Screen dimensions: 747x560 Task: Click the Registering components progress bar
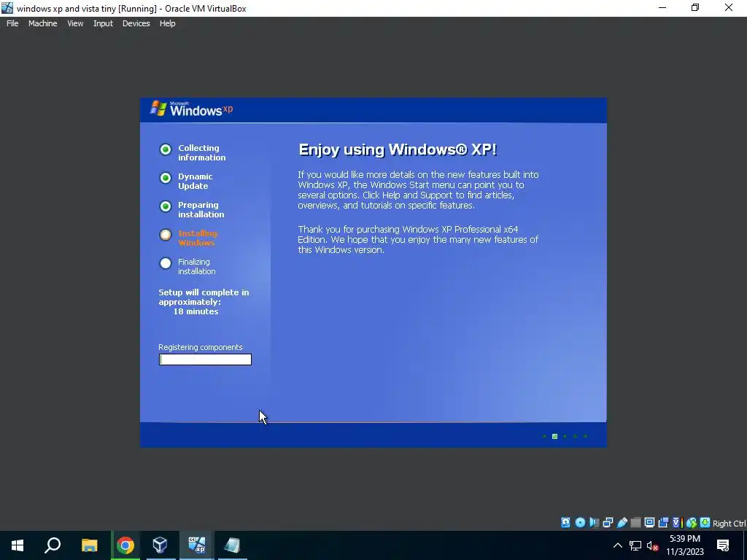pyautogui.click(x=205, y=359)
